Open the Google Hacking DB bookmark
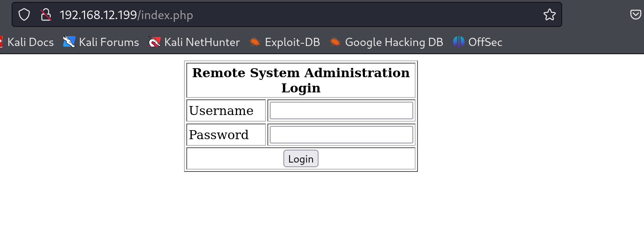The width and height of the screenshot is (644, 244). [386, 42]
